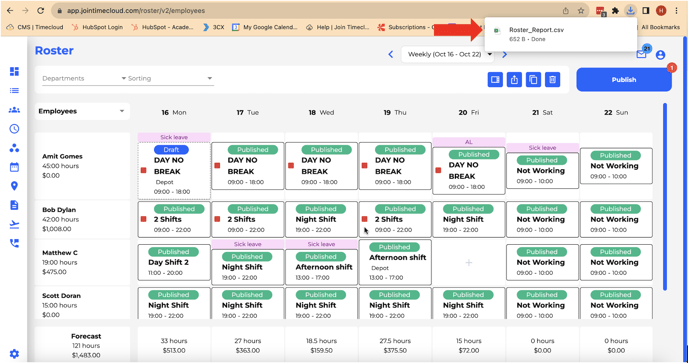
Task: Open the list view icon in sidebar
Action: (x=14, y=90)
